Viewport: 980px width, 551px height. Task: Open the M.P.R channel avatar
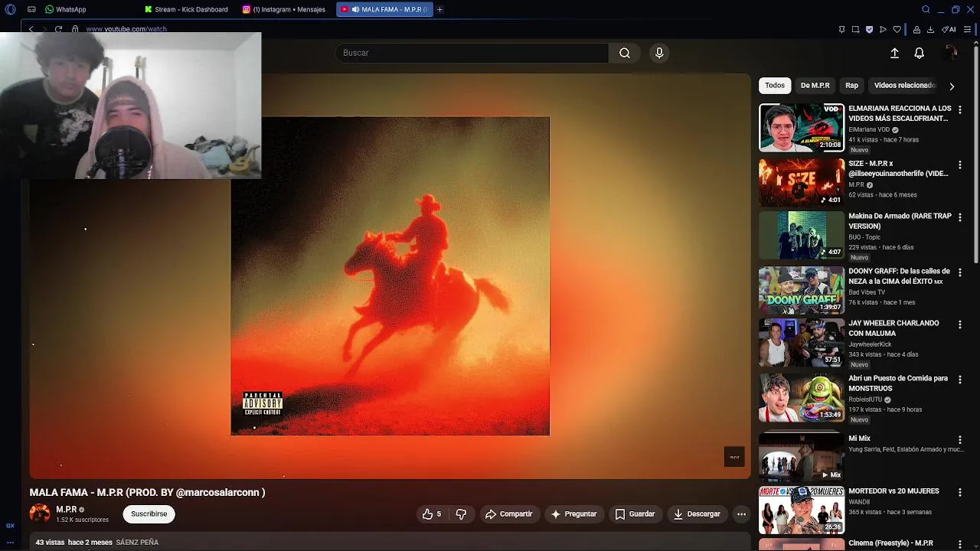click(x=40, y=514)
